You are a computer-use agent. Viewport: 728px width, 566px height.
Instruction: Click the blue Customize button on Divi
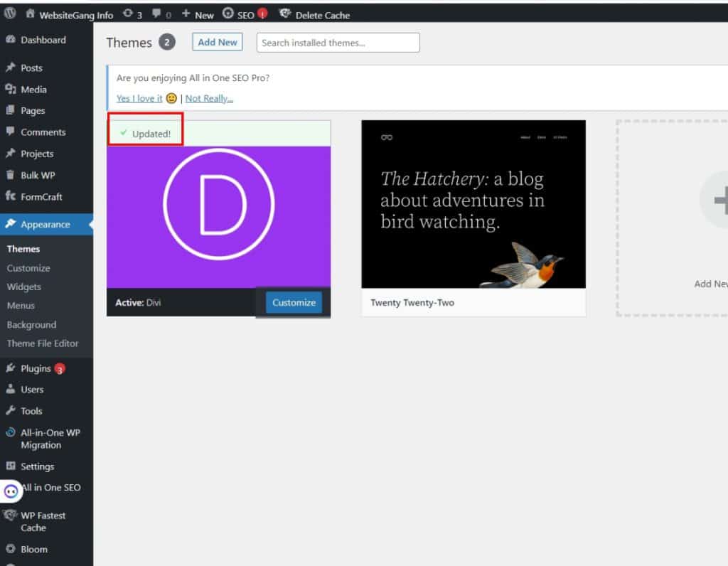tap(294, 302)
